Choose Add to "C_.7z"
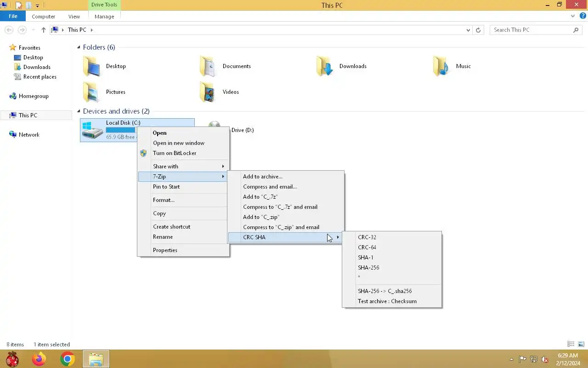Image resolution: width=588 pixels, height=368 pixels. [286, 197]
